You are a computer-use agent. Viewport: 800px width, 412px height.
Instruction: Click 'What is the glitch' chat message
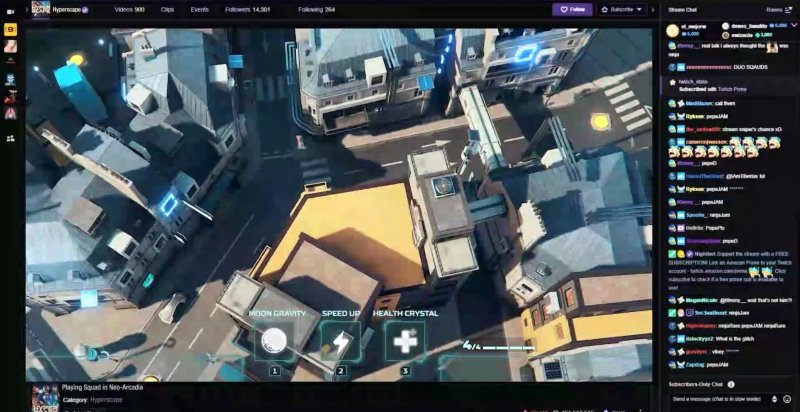click(736, 339)
